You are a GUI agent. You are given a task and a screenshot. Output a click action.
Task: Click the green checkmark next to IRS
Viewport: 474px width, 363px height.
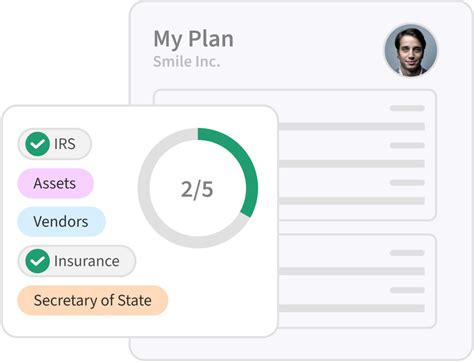[x=37, y=144]
